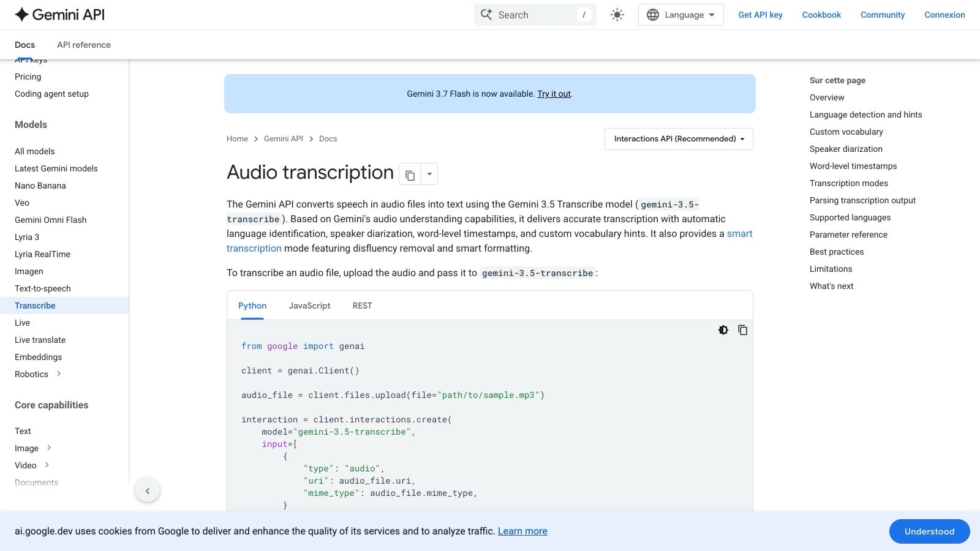Screen dimensions: 980x551
Task: Jump to Parameter reference section
Action: pos(848,234)
